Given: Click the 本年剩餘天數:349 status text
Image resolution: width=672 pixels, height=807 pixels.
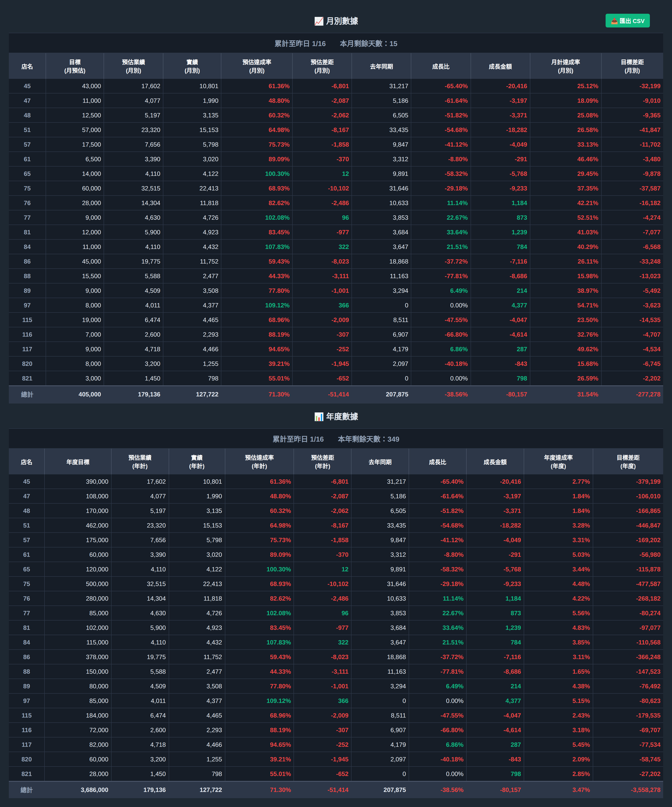Looking at the screenshot, I should point(368,439).
